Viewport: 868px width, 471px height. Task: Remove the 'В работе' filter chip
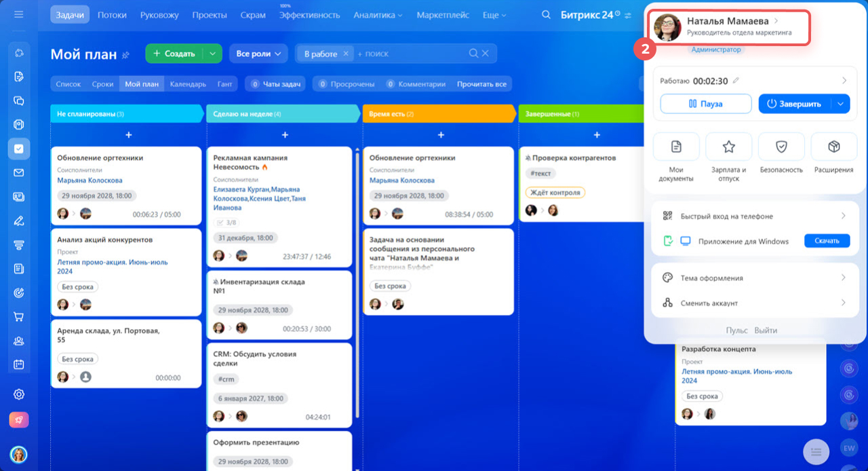346,54
